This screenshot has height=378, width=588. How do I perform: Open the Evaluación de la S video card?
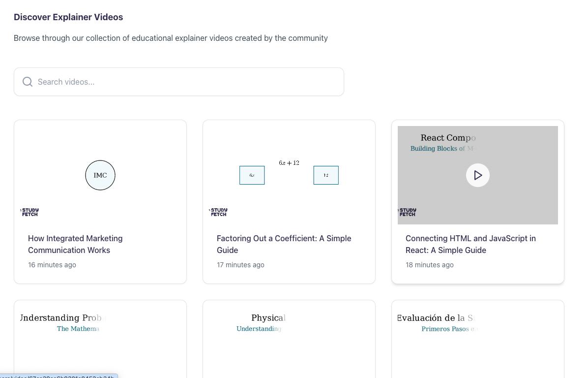point(477,339)
